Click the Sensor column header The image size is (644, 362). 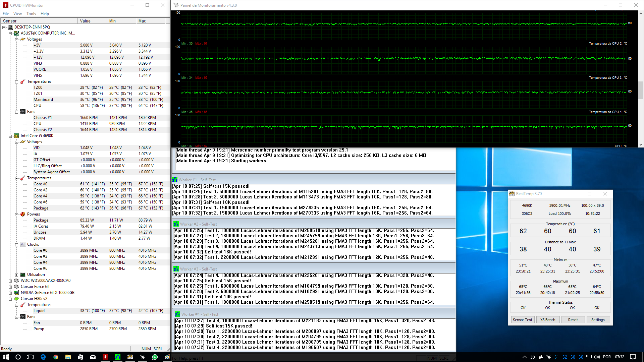[39, 21]
